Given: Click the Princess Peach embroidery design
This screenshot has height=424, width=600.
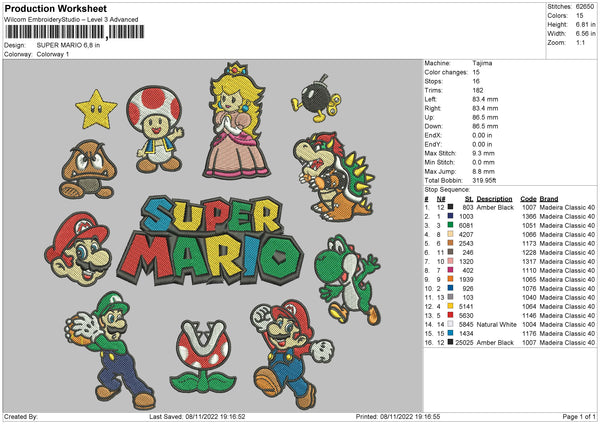Looking at the screenshot, I should click(236, 120).
